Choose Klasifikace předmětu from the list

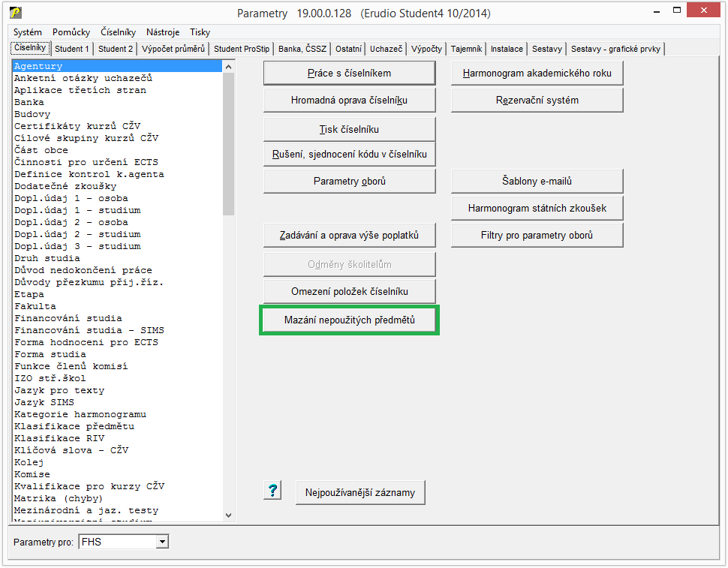point(74,426)
